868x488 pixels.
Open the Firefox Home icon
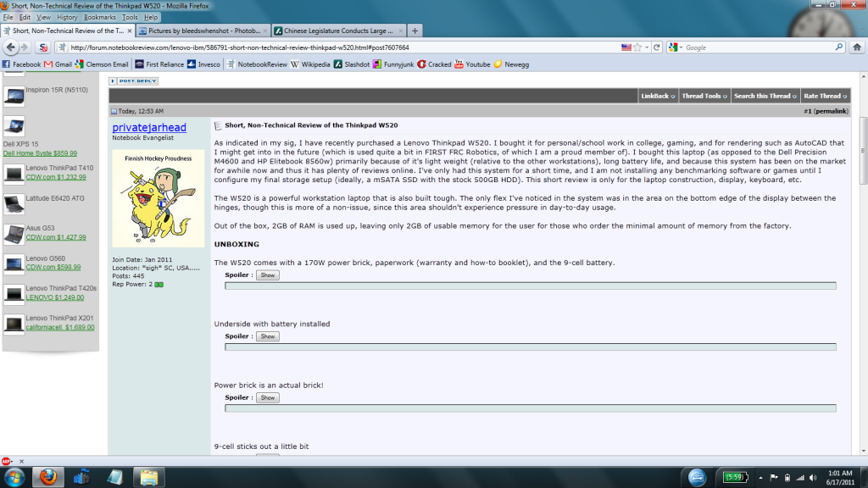click(x=857, y=47)
